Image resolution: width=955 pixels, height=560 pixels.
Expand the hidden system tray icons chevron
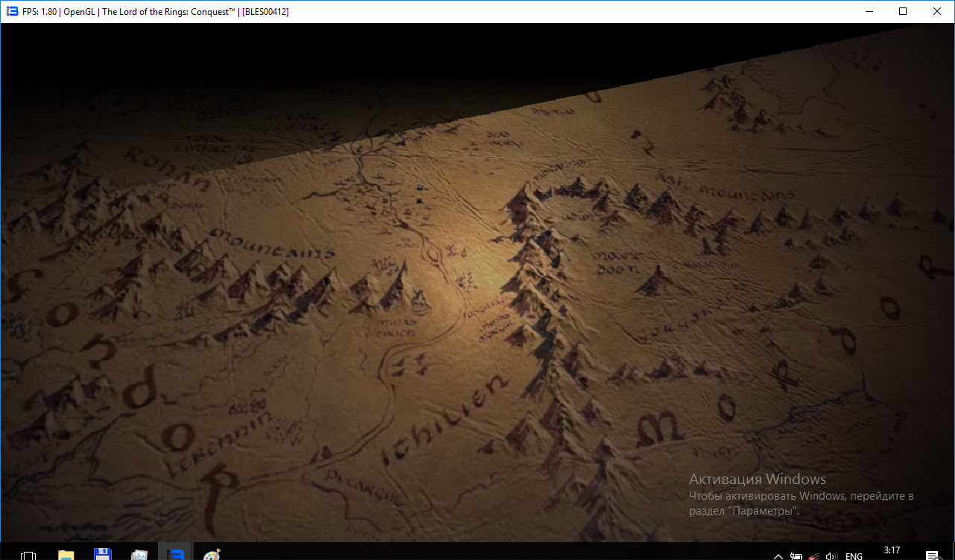coord(778,556)
